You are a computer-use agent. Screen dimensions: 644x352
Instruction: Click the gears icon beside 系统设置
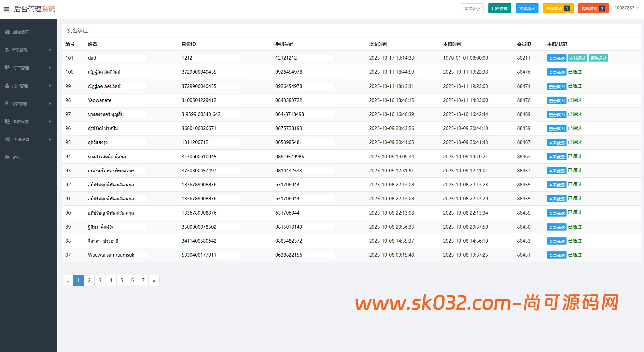tap(8, 139)
